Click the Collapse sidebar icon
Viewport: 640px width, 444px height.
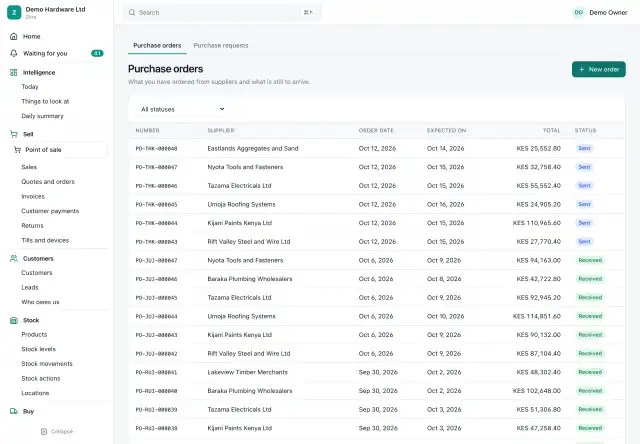(44, 431)
